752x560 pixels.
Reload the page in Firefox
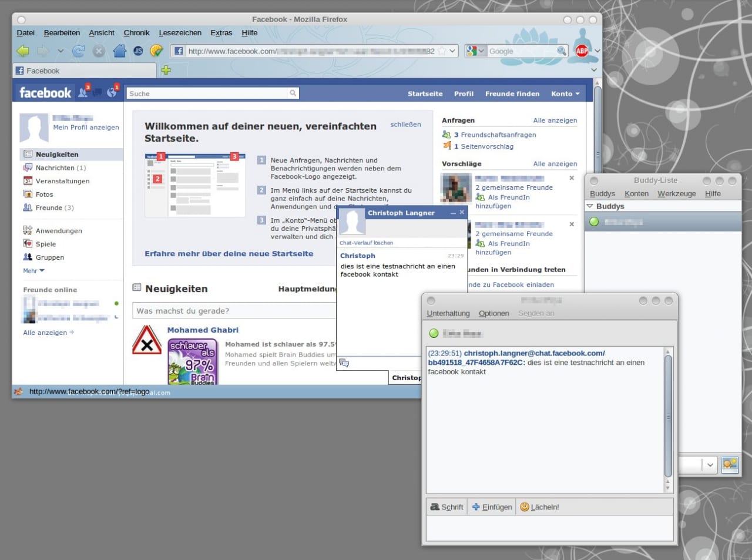click(78, 51)
